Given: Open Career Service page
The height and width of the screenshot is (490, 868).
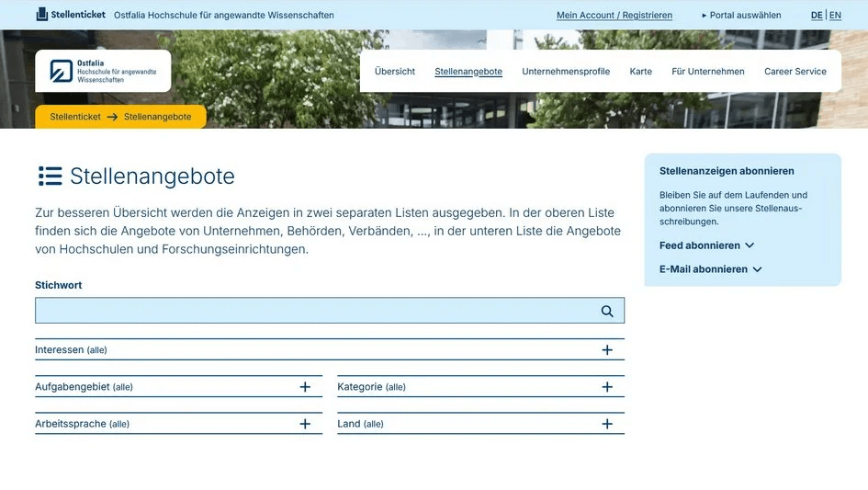Looking at the screenshot, I should pos(795,72).
